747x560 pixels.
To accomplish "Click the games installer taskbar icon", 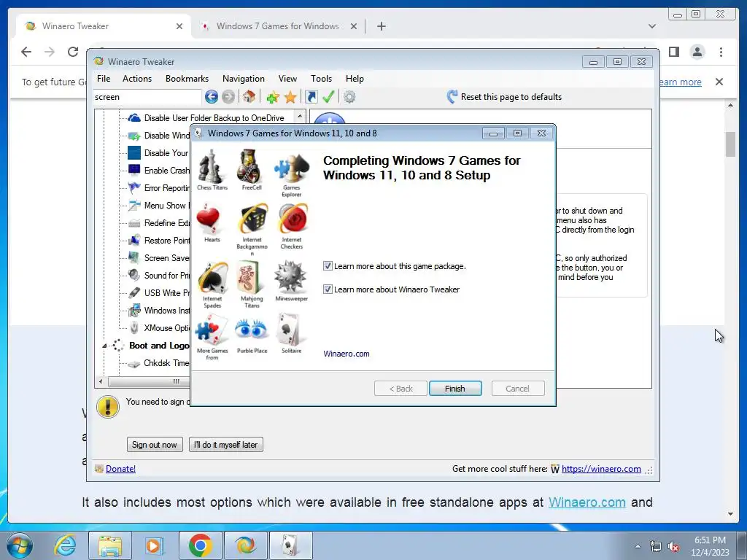I will point(290,545).
